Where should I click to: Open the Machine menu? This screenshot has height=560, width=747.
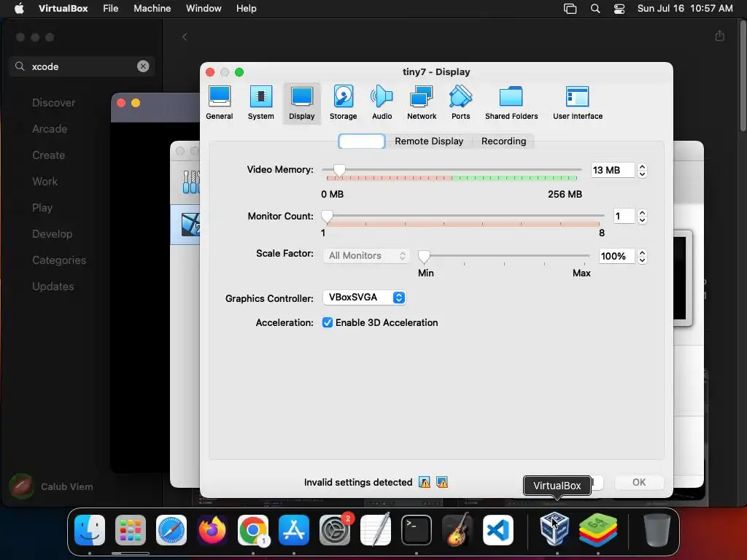152,9
